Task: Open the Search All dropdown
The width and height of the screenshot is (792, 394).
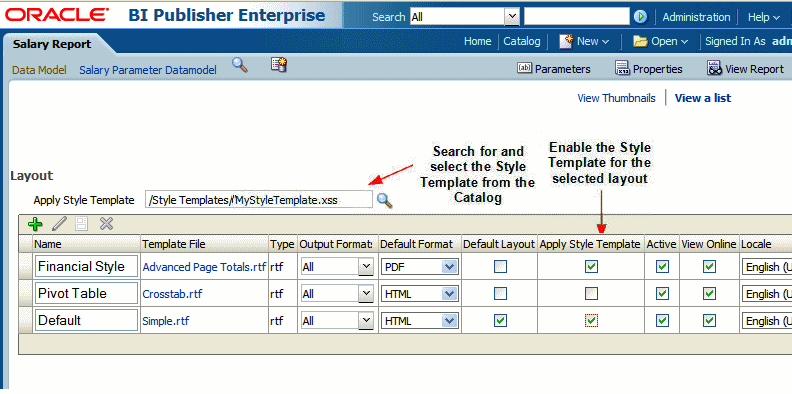Action: 512,17
